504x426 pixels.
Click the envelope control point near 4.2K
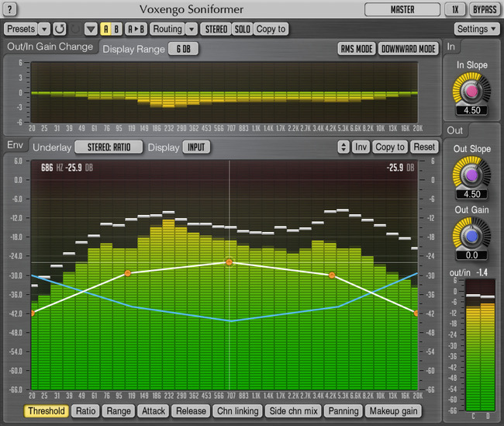[x=332, y=275]
